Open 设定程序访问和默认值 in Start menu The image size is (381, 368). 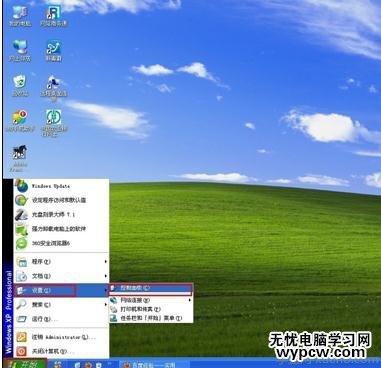point(61,200)
